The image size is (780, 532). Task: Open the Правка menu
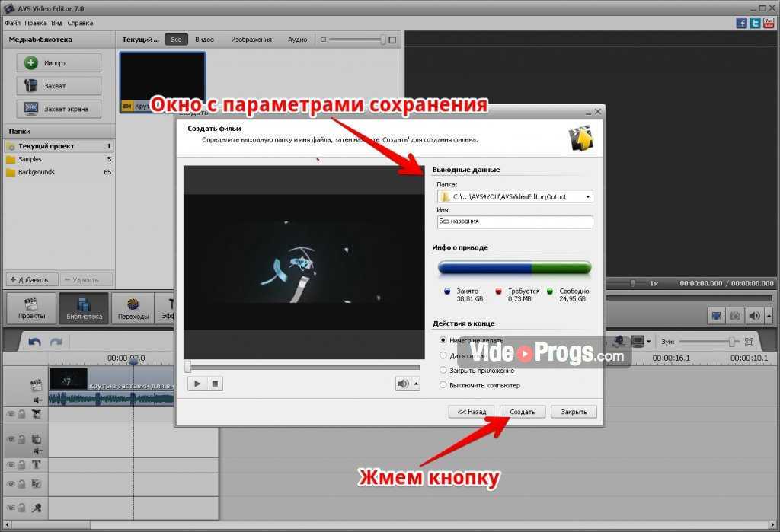click(36, 23)
